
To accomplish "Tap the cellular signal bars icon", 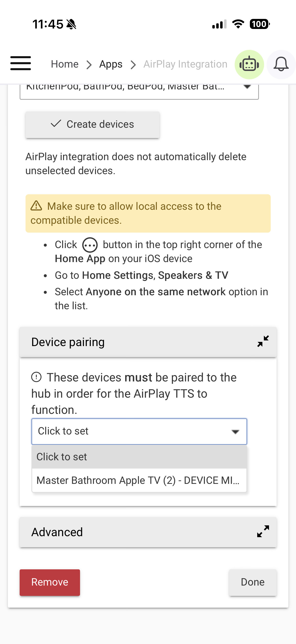I will 219,24.
